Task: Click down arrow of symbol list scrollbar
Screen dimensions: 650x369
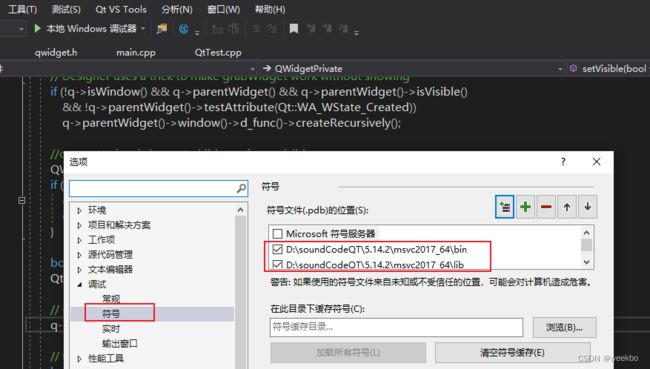Action: (x=587, y=262)
